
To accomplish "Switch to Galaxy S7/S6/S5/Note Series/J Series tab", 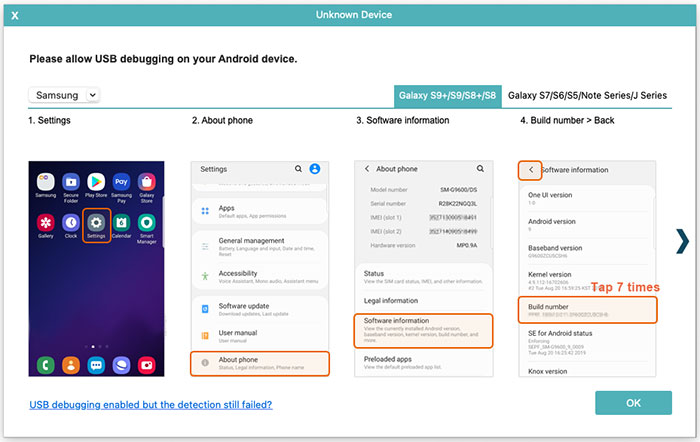I will (x=587, y=96).
